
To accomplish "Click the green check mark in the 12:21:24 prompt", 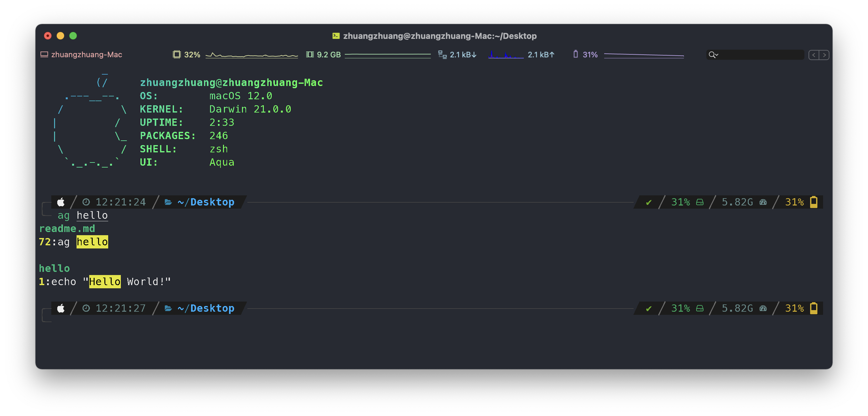I will click(649, 202).
